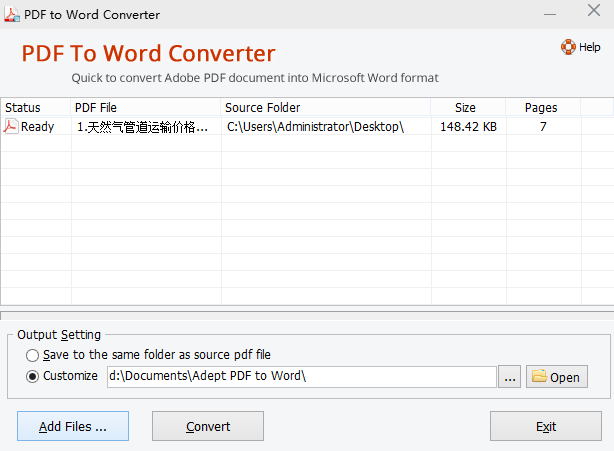Close the PDF to Word Converter window
The image size is (614, 451).
coord(593,15)
